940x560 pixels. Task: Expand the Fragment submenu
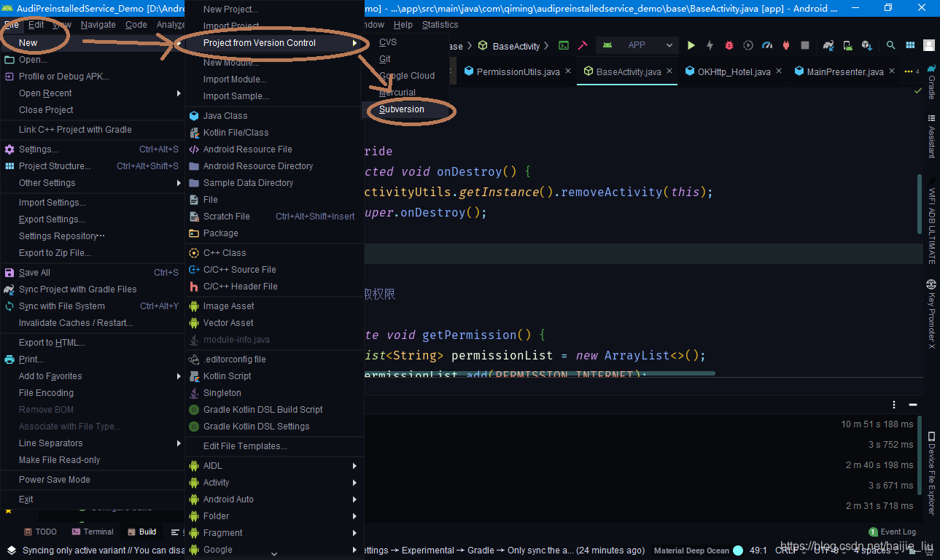click(x=274, y=533)
